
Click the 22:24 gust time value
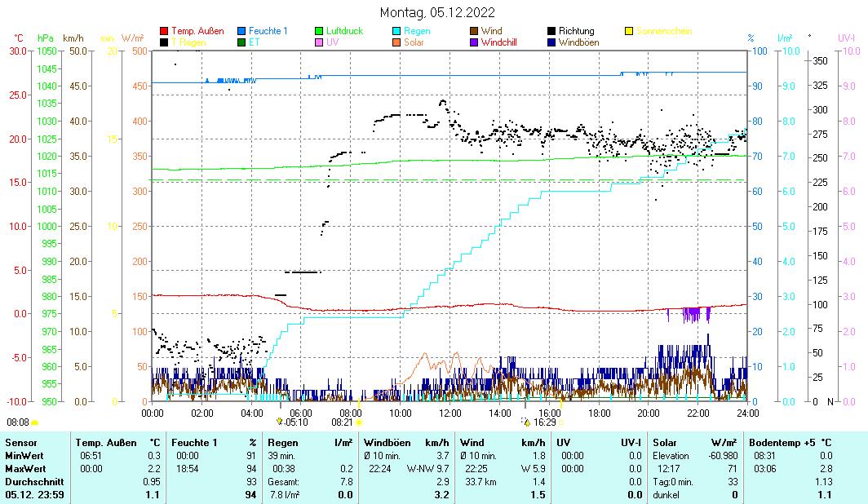(380, 469)
